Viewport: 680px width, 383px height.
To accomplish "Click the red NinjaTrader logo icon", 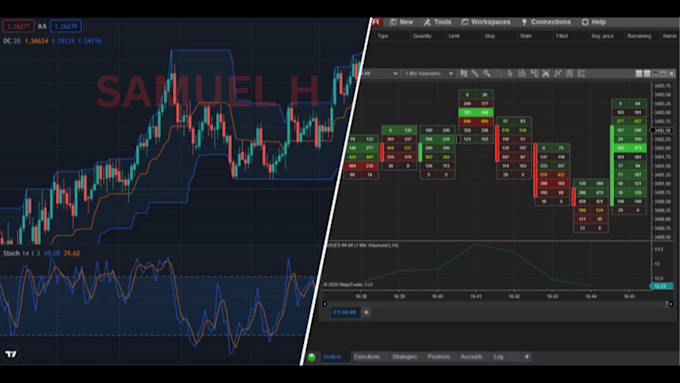I will click(376, 22).
